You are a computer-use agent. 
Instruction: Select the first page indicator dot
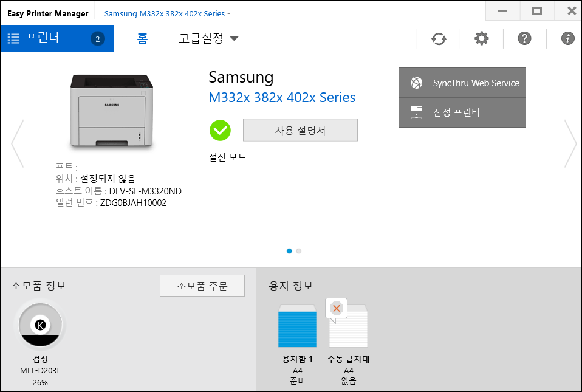pyautogui.click(x=289, y=250)
